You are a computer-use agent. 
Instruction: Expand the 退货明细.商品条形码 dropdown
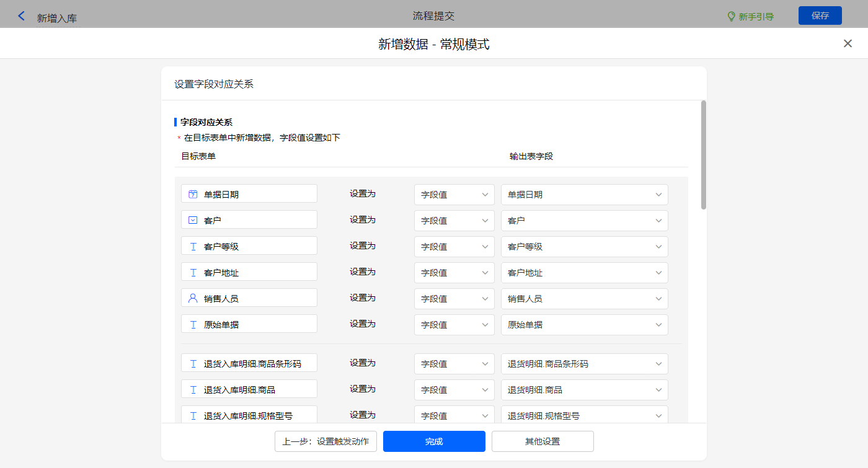click(x=584, y=364)
